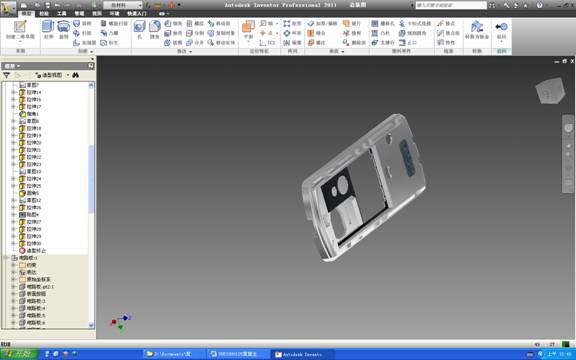Click the ViewCube in the viewport corner

549,90
